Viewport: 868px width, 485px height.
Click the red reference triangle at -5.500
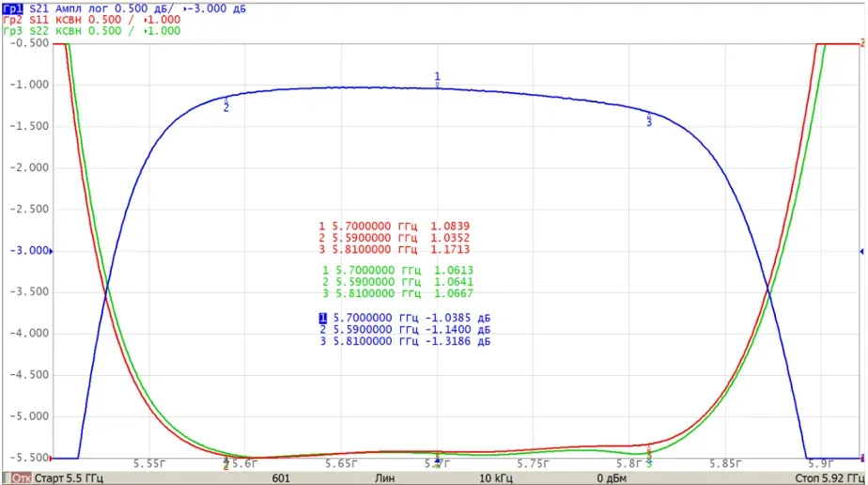click(51, 459)
